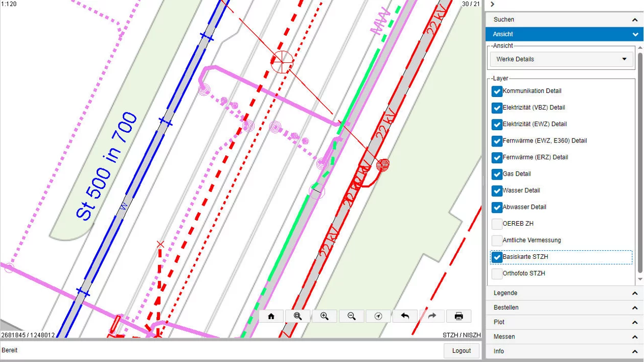Go forward to the next map view

click(x=432, y=316)
